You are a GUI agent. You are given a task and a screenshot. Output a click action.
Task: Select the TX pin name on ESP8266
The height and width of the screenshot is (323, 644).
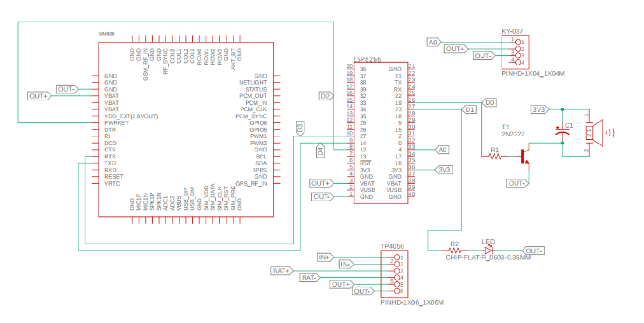(x=398, y=82)
